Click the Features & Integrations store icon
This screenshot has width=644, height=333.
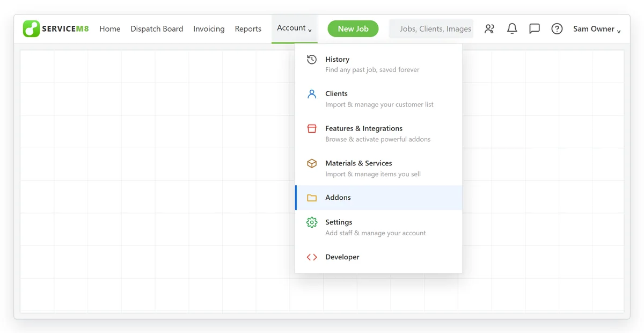[x=312, y=129]
